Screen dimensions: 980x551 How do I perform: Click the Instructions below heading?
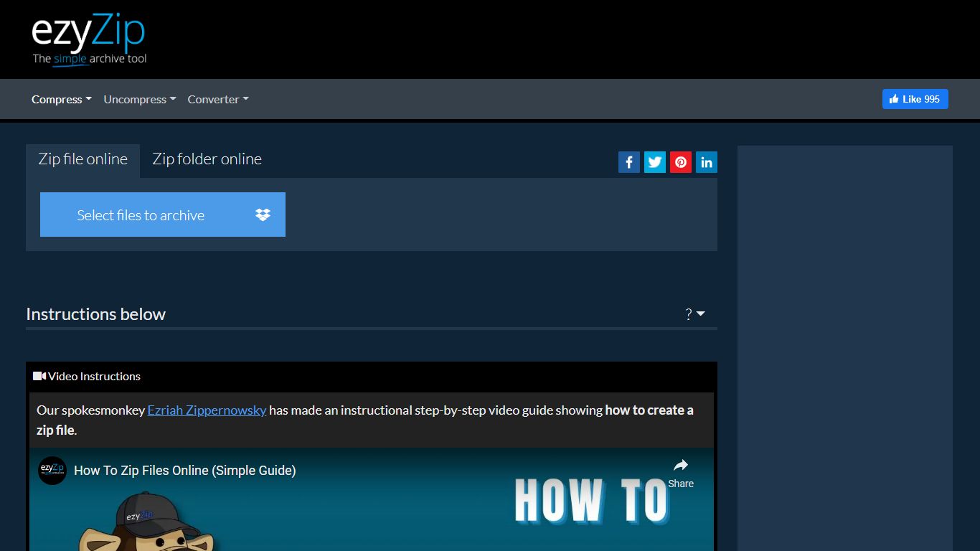pos(95,314)
